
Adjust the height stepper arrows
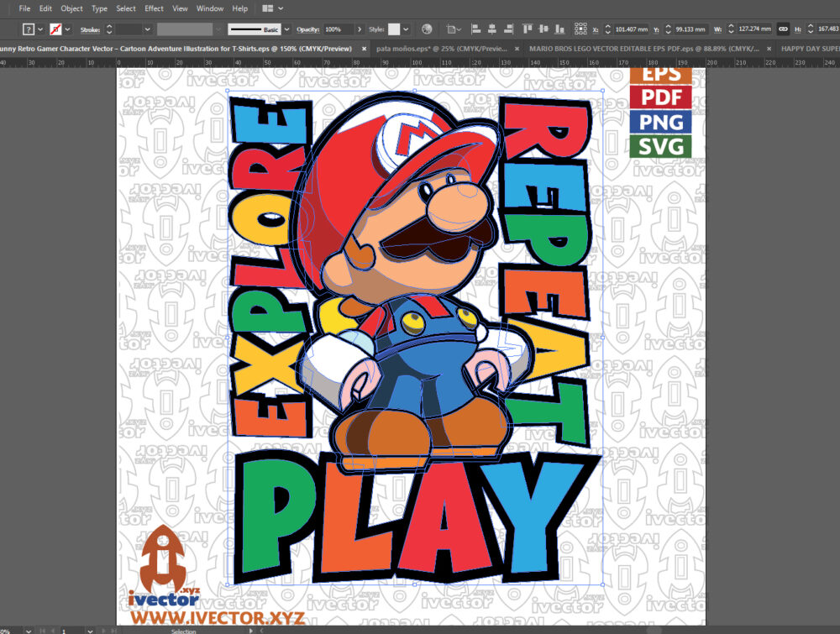click(x=811, y=29)
